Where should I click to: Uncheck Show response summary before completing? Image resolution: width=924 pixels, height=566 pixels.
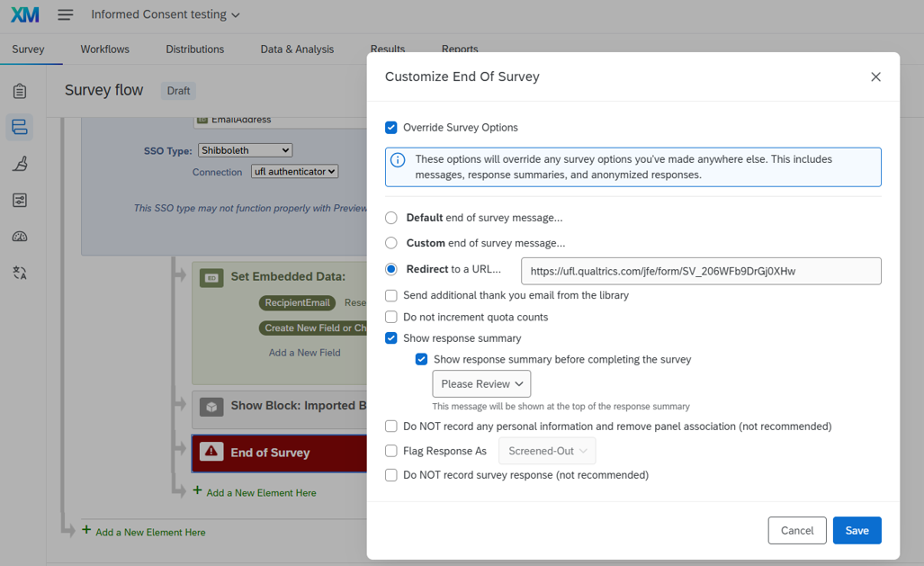click(x=421, y=359)
